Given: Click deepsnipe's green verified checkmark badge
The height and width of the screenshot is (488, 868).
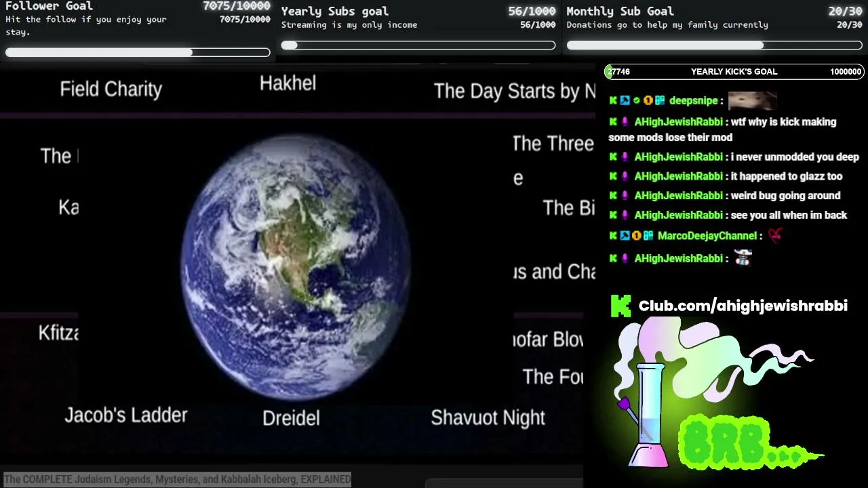Looking at the screenshot, I should [636, 100].
